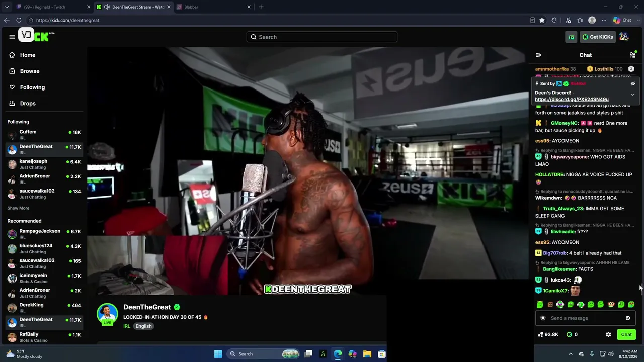Screen dimensions: 644x362
Task: Open the Windows Start menu
Action: 218,354
